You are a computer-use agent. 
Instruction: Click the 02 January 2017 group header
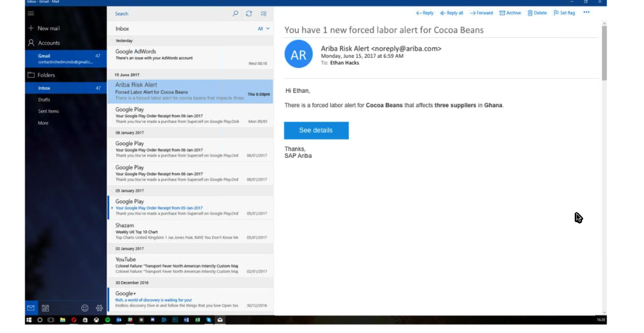(x=190, y=249)
